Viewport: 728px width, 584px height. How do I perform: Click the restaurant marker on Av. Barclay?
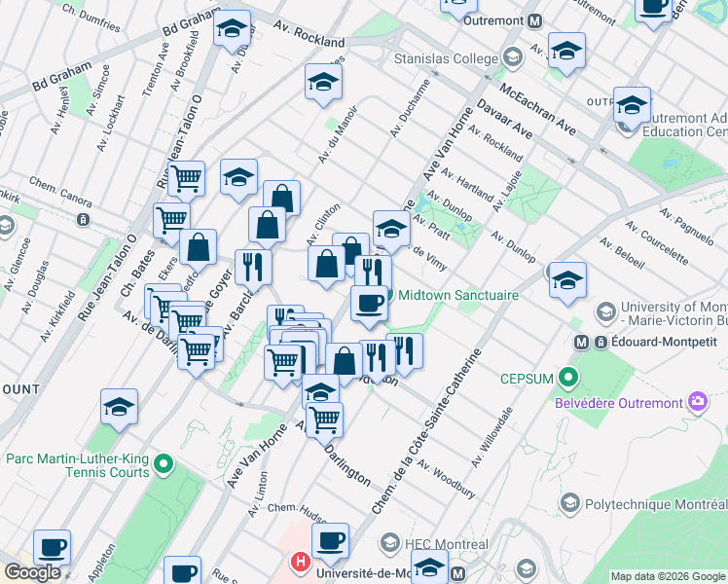click(x=253, y=271)
